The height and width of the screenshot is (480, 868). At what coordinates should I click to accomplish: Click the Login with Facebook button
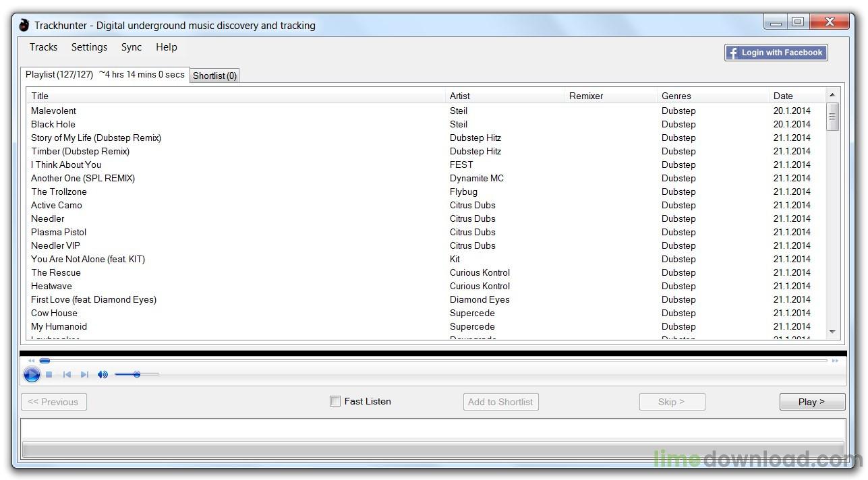(776, 53)
